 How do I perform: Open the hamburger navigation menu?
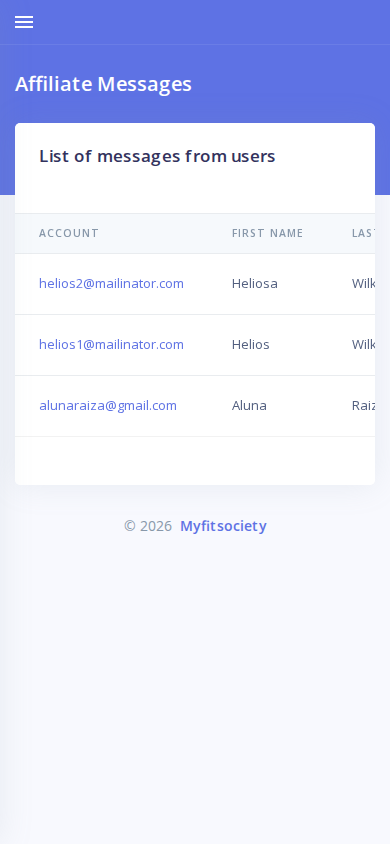[24, 22]
